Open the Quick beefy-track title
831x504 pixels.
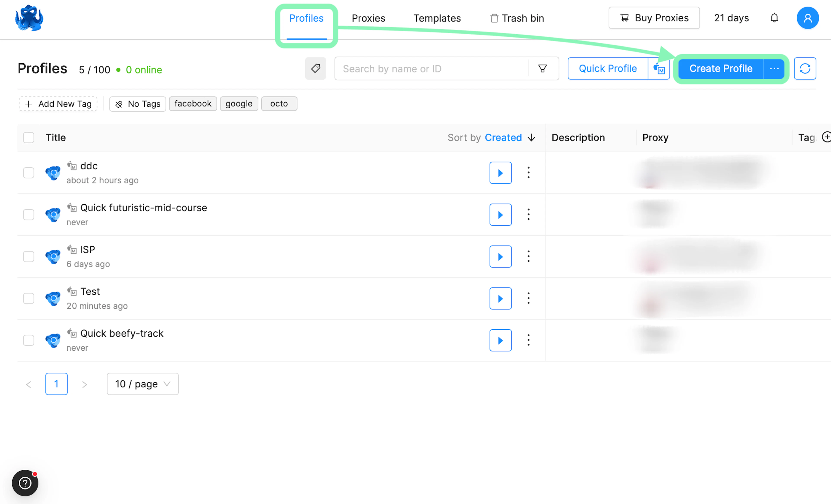click(x=122, y=333)
